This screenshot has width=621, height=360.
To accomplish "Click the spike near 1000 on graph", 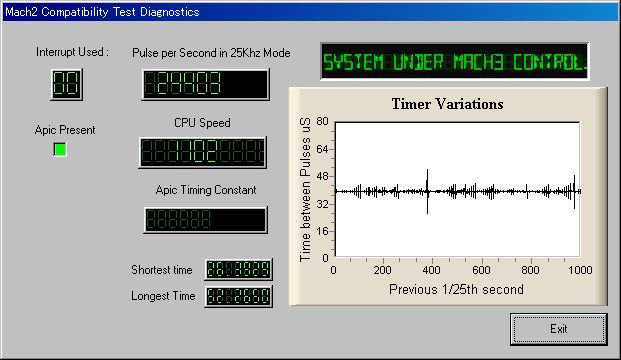I will (x=574, y=192).
